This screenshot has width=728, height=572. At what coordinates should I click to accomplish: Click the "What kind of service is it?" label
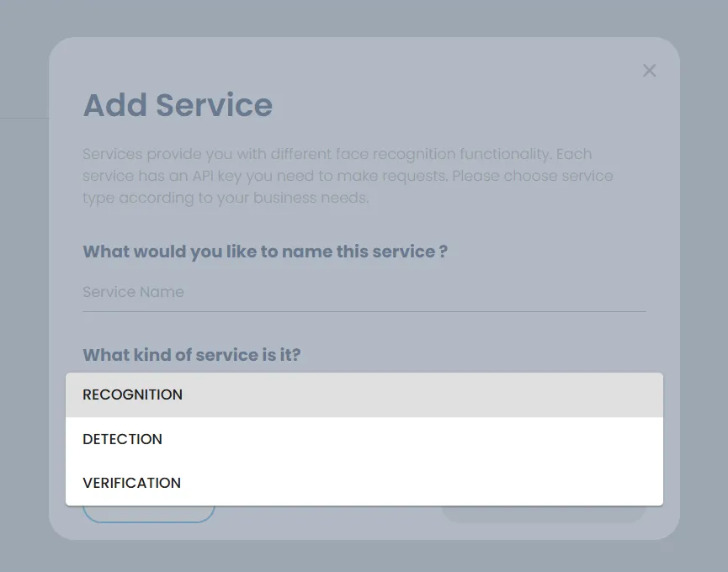(x=191, y=355)
